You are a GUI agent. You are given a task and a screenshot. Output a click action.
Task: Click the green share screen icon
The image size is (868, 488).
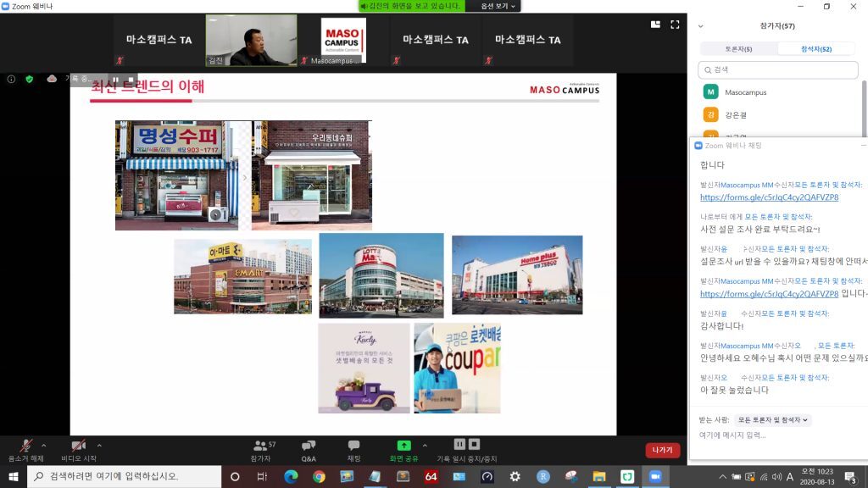pos(403,446)
